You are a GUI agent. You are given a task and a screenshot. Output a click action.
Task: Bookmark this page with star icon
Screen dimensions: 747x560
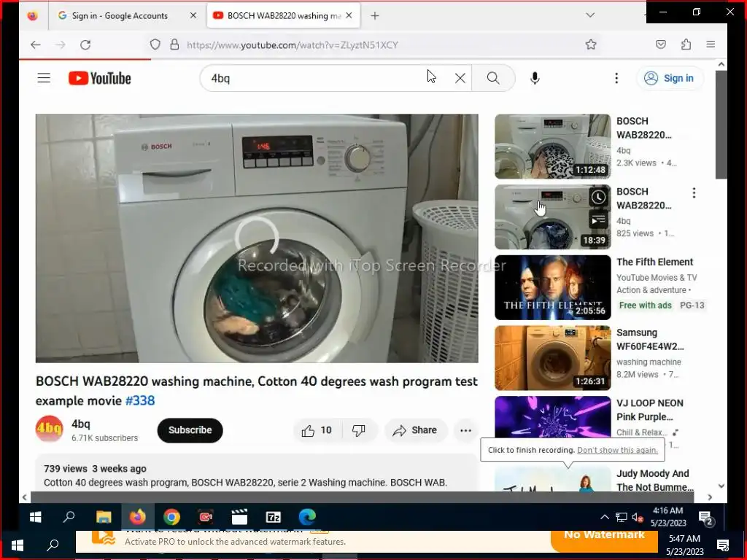coord(591,44)
